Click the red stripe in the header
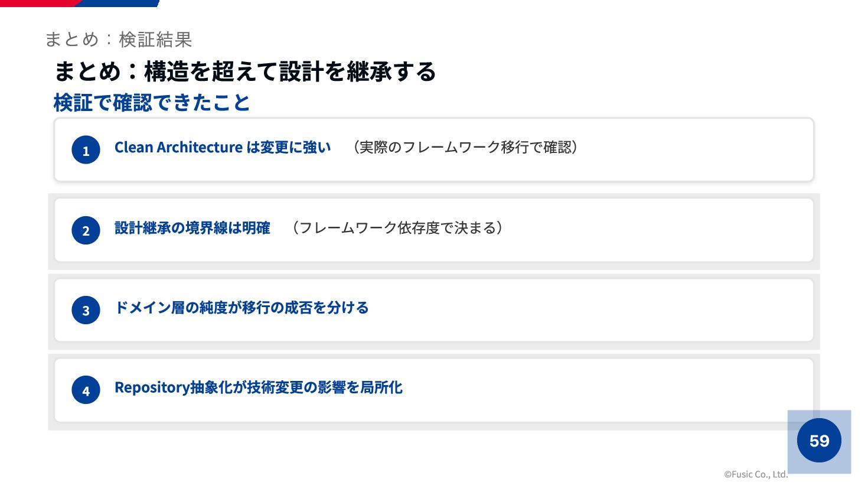Image resolution: width=868 pixels, height=489 pixels. coord(38,3)
